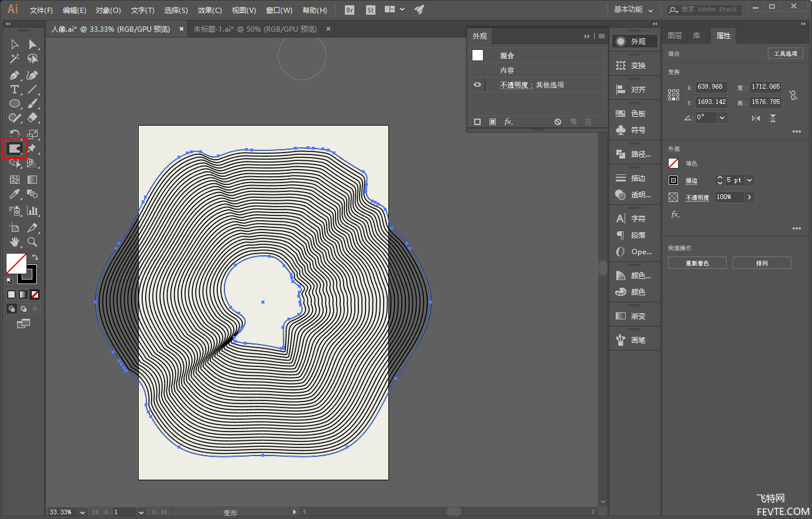Select the Zoom tool
The width and height of the screenshot is (812, 519).
tap(32, 242)
